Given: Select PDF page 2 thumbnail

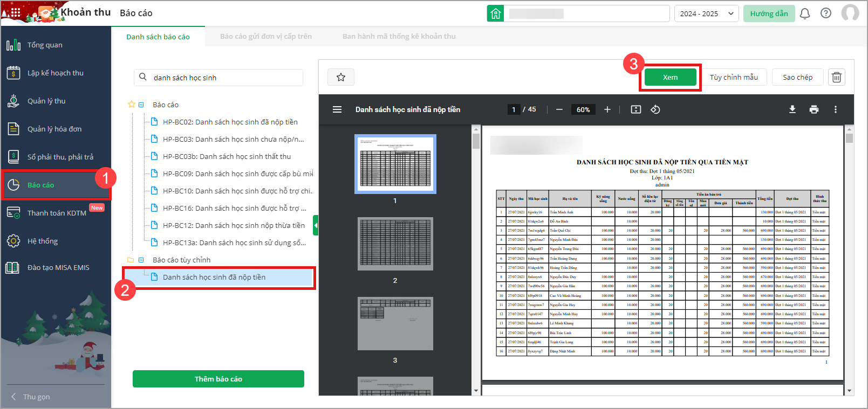Looking at the screenshot, I should 395,244.
